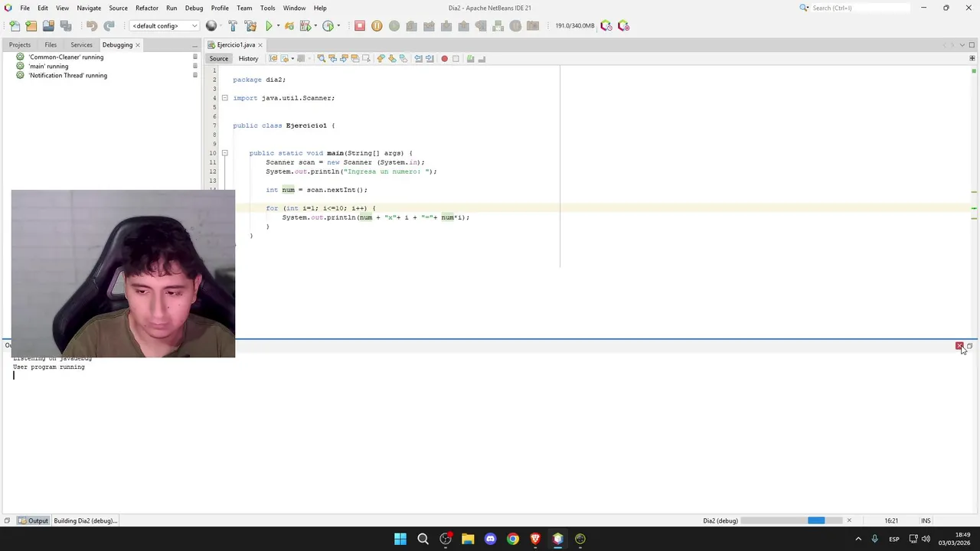Open the Navigate menu

[x=89, y=8]
